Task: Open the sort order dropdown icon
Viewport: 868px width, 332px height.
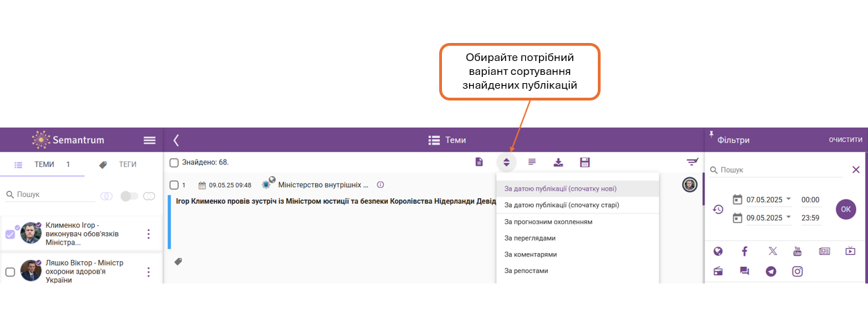Action: [x=506, y=162]
